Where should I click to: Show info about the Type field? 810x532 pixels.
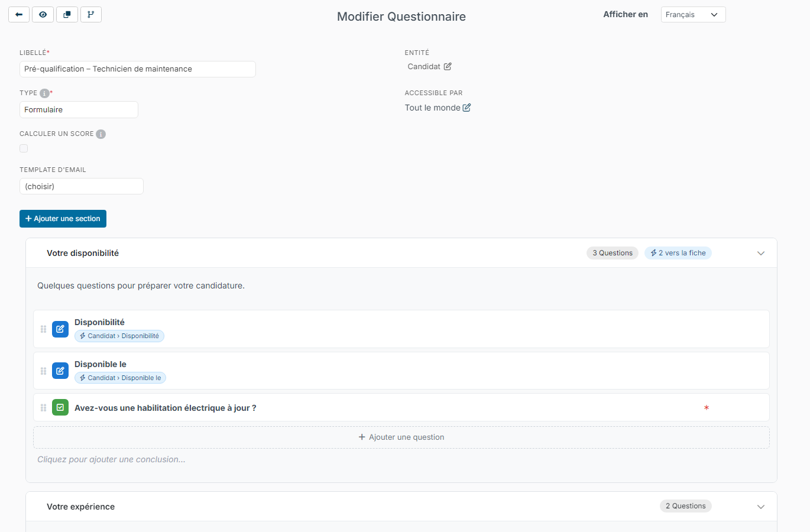(x=44, y=93)
